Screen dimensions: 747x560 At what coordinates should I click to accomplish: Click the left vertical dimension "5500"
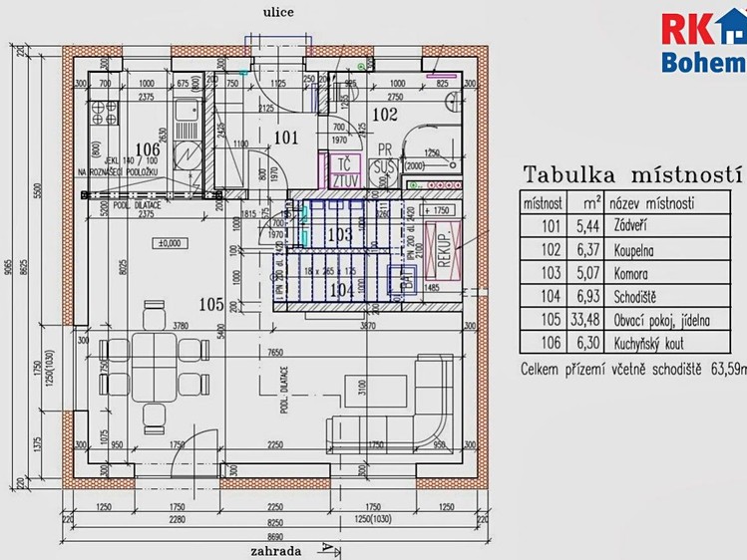[x=39, y=193]
